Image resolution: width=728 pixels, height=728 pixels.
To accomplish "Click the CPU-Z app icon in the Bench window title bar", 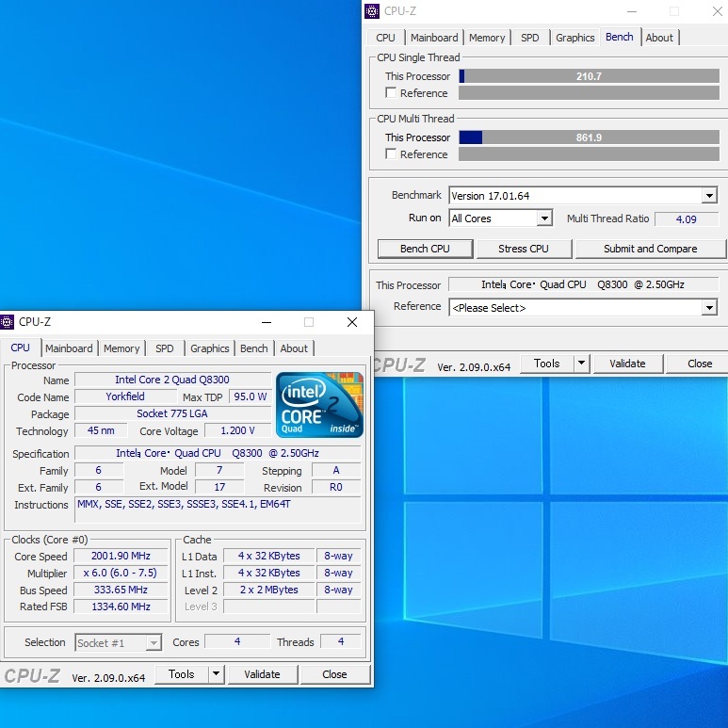I will pos(371,11).
